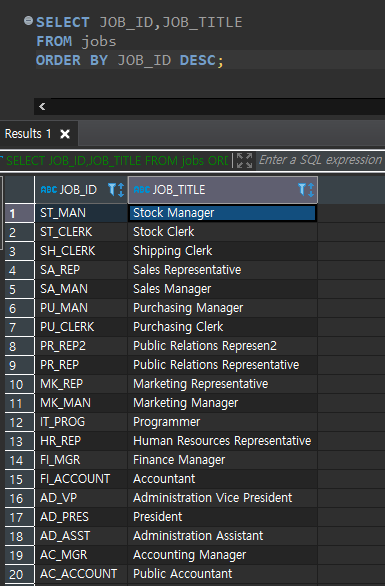
Task: Select the JOB_ID column header
Action: point(81,190)
